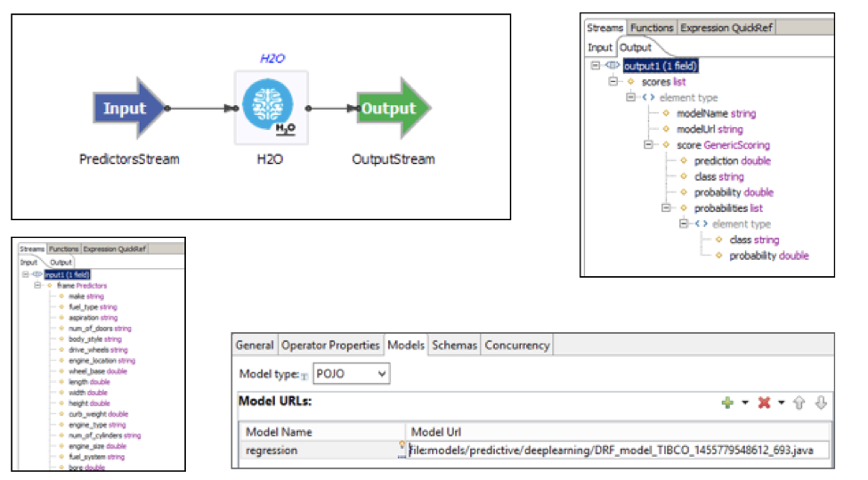Open the dropdown arrow next to add icon

pos(744,403)
